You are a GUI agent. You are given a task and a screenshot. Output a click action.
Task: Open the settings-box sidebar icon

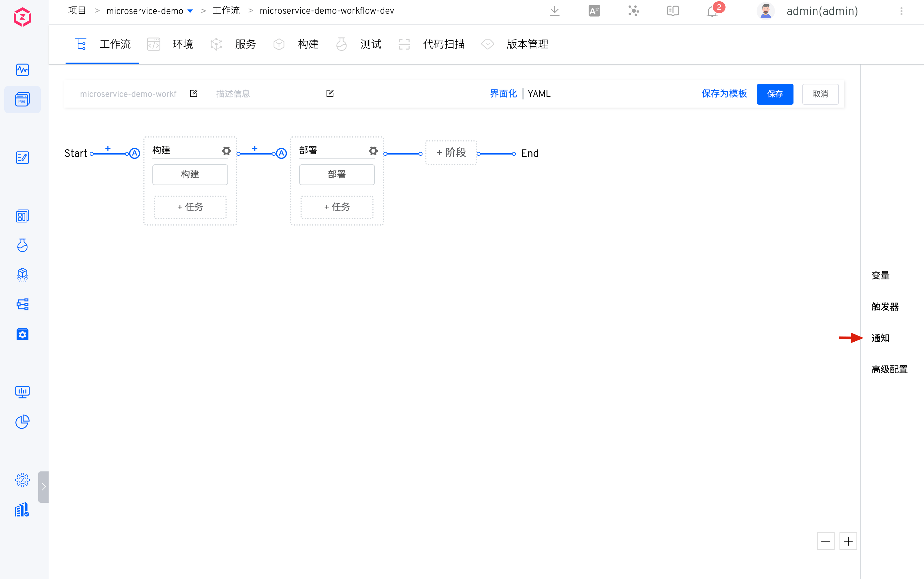click(x=22, y=334)
